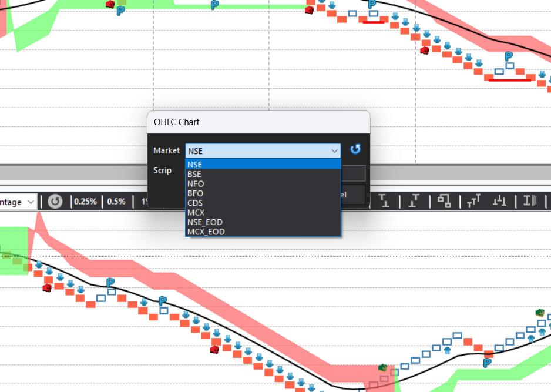Select the first T-marker tool on right toolbar

[x=383, y=201]
